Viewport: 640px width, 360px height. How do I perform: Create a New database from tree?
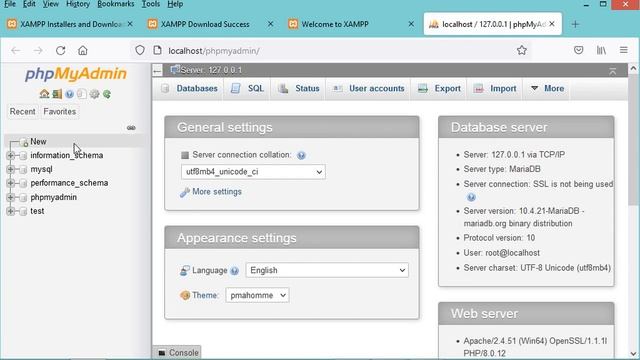point(38,142)
